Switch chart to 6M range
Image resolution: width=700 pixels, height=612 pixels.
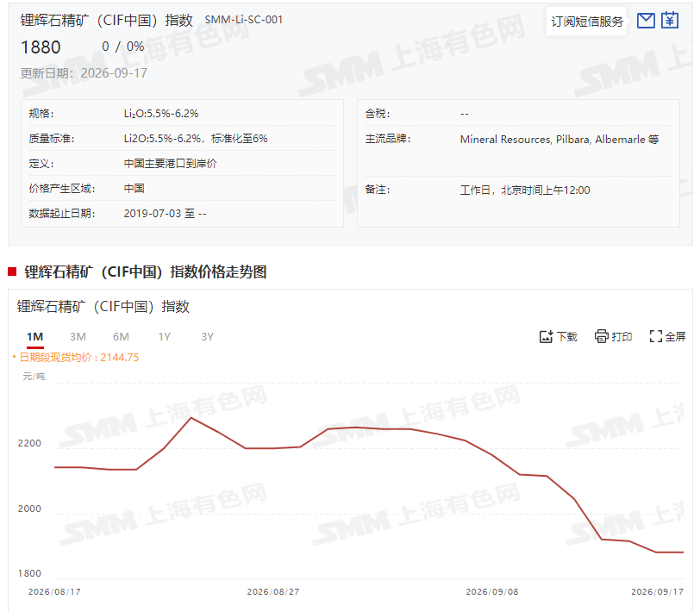click(121, 336)
